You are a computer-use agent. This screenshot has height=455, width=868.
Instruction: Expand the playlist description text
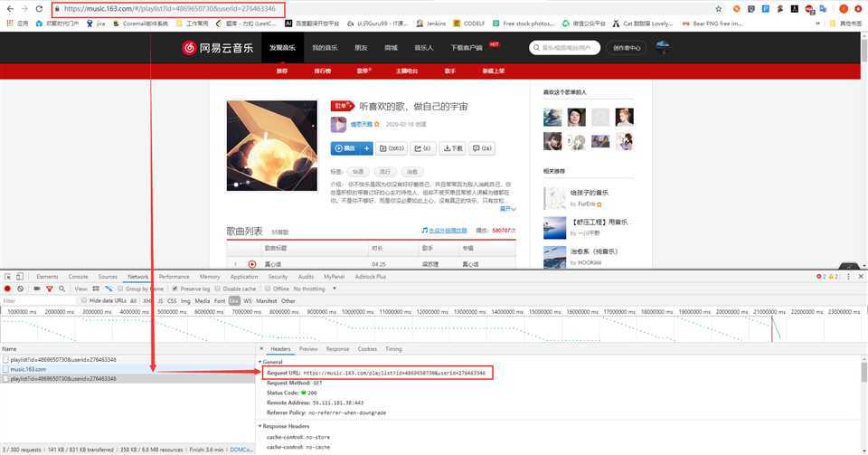[507, 209]
